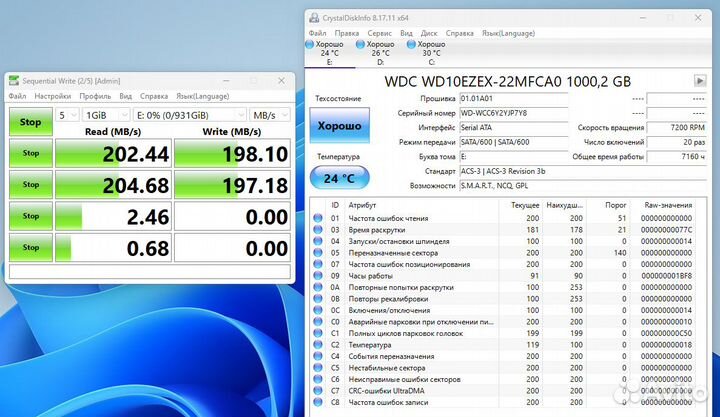This screenshot has width=720, height=417.
Task: Select disk C: status orb
Action: coord(411,45)
